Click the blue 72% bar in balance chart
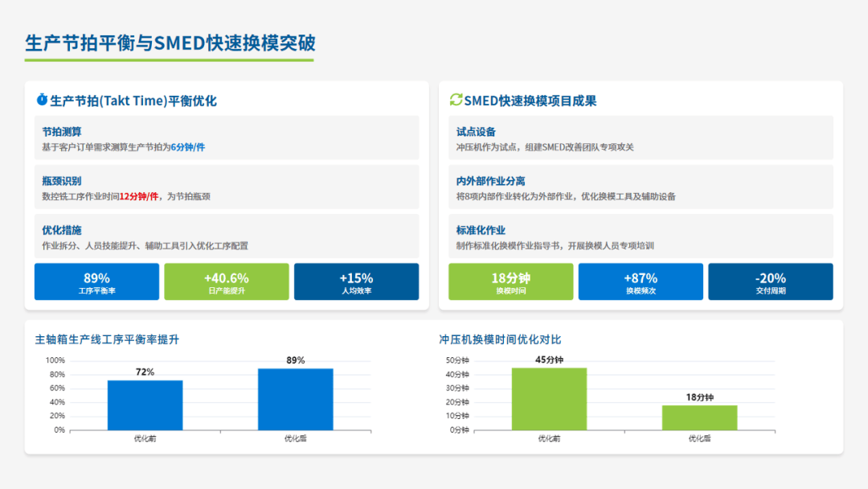868x489 pixels. [x=145, y=405]
